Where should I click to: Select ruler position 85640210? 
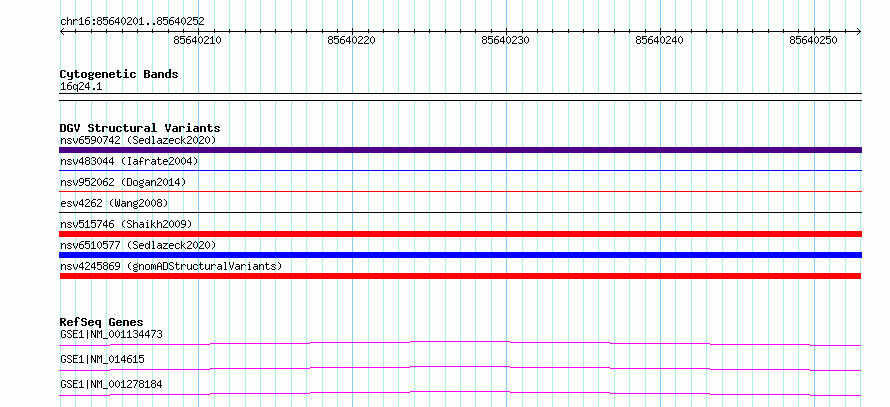(198, 40)
